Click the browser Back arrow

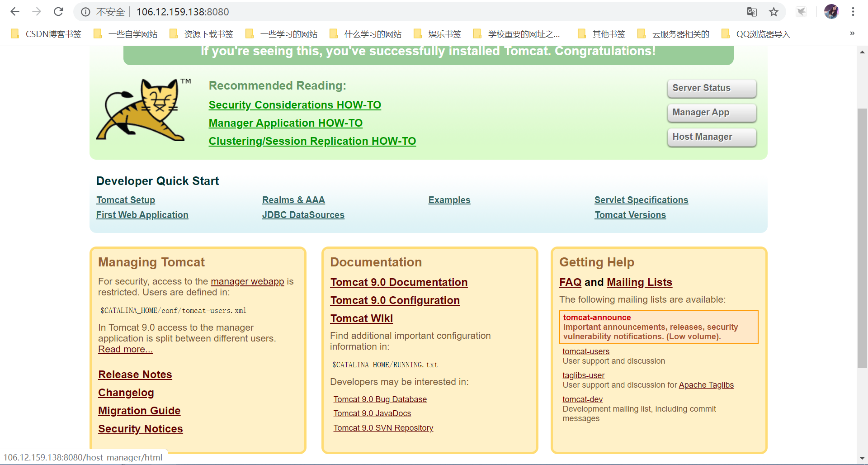(x=15, y=12)
